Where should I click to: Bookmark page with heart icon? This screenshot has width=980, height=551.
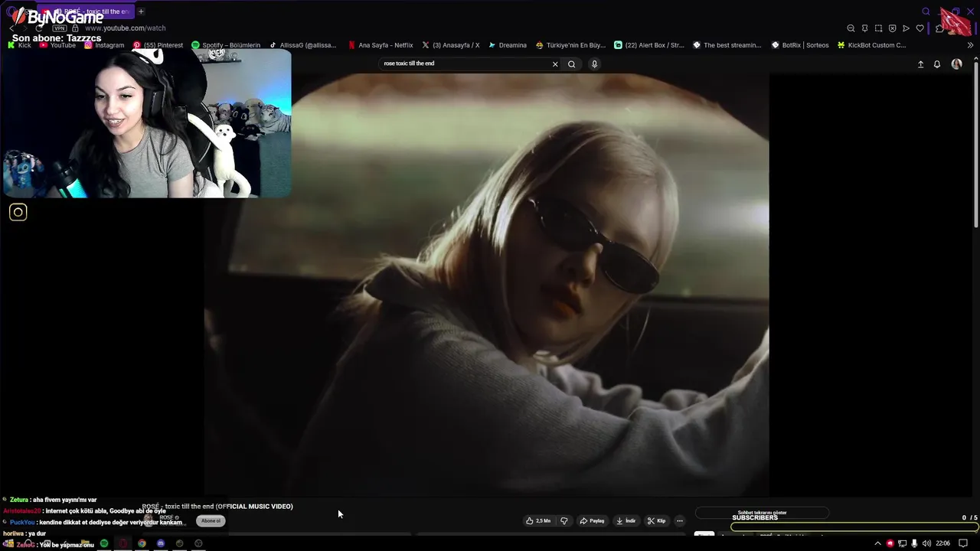click(x=920, y=28)
